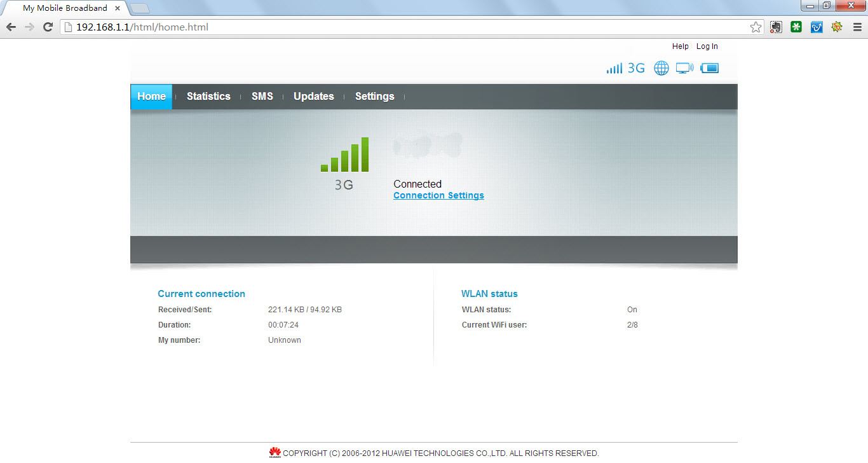Click the WLAN monitor status icon

pyautogui.click(x=684, y=68)
